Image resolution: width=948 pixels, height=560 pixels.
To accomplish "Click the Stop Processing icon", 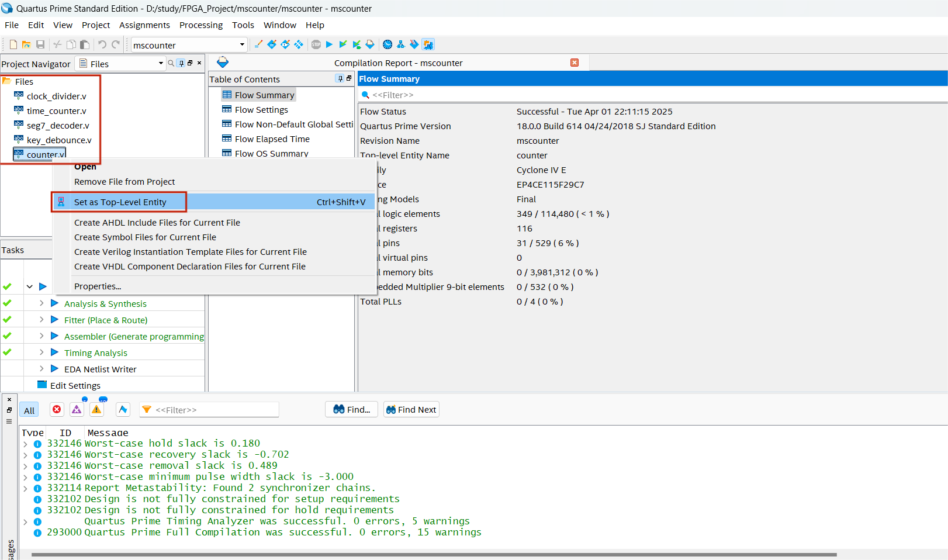I will tap(316, 44).
